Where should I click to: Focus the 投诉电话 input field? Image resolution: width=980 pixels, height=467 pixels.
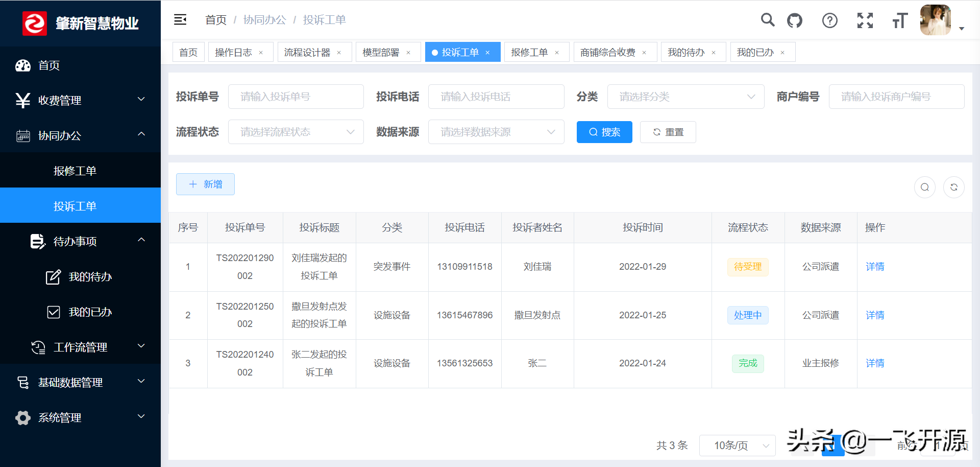pos(496,97)
